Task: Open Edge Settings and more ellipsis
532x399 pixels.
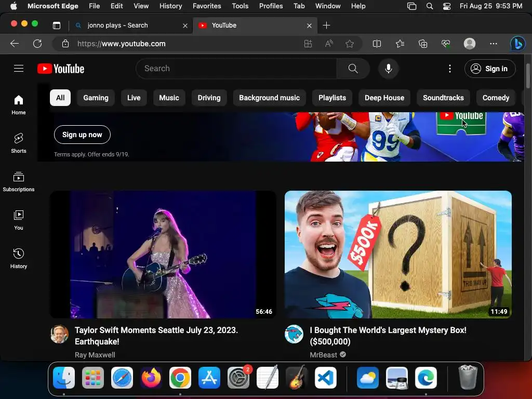Action: click(x=494, y=44)
